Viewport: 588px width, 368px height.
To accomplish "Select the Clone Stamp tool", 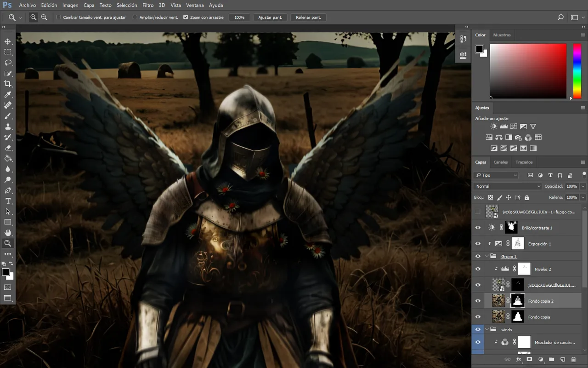I will 8,126.
